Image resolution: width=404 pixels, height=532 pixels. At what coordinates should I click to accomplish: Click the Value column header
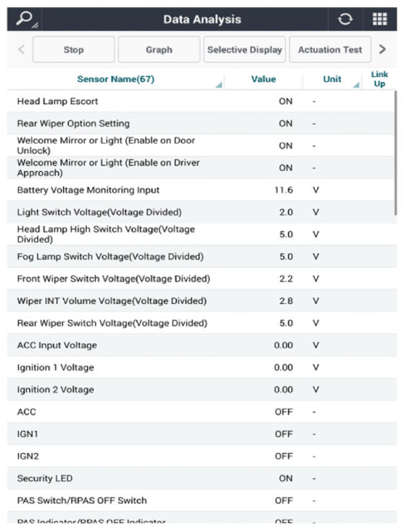(x=264, y=79)
